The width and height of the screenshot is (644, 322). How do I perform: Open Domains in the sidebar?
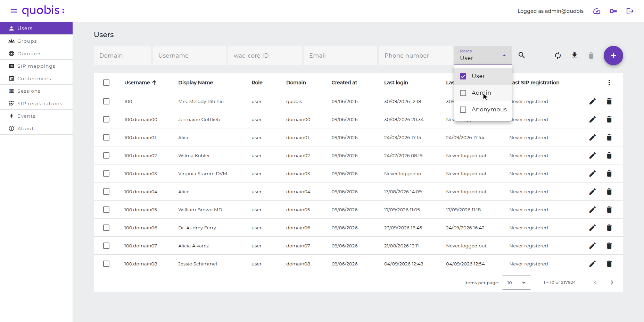36,53
